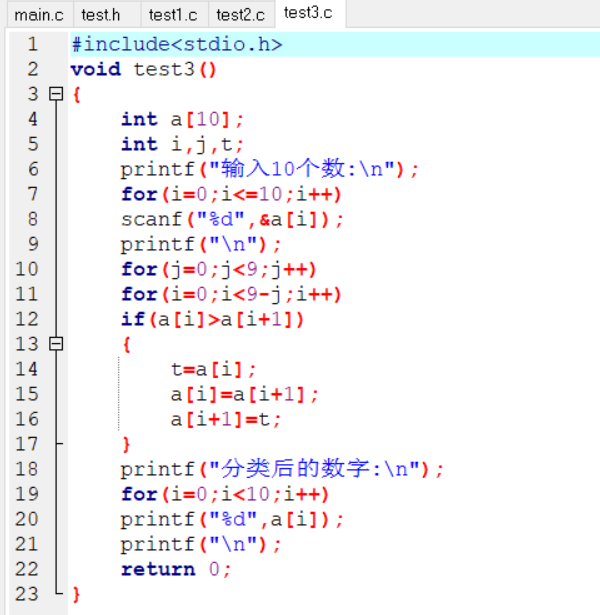The width and height of the screenshot is (600, 615).
Task: Select the test1.c tab
Action: click(x=175, y=15)
